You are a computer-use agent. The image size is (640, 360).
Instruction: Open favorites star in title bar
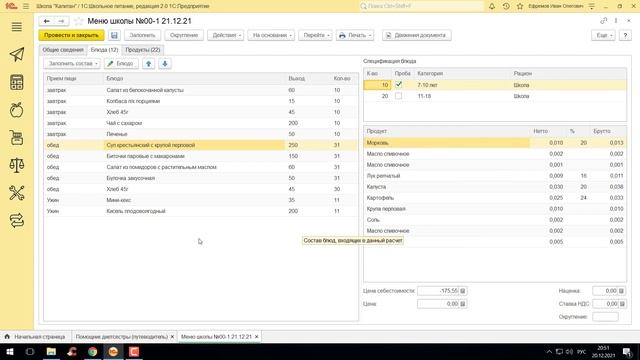click(x=520, y=6)
